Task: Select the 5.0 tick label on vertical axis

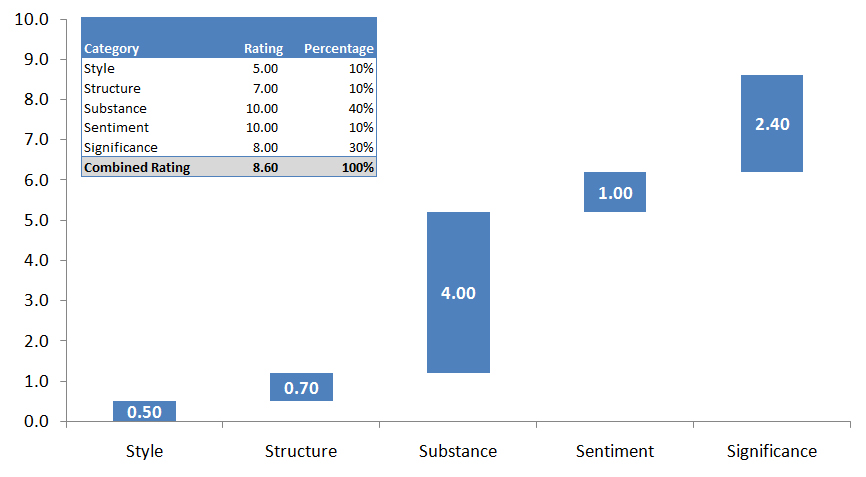Action: (37, 220)
